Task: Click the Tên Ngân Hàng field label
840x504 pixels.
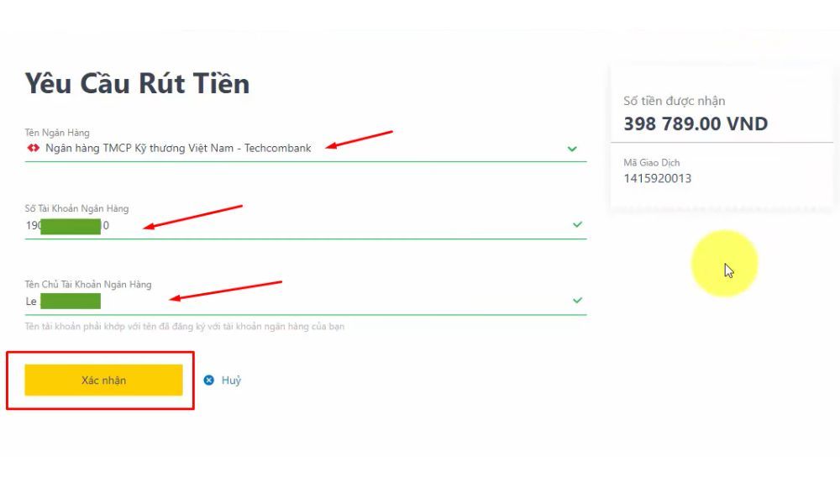Action: tap(57, 132)
